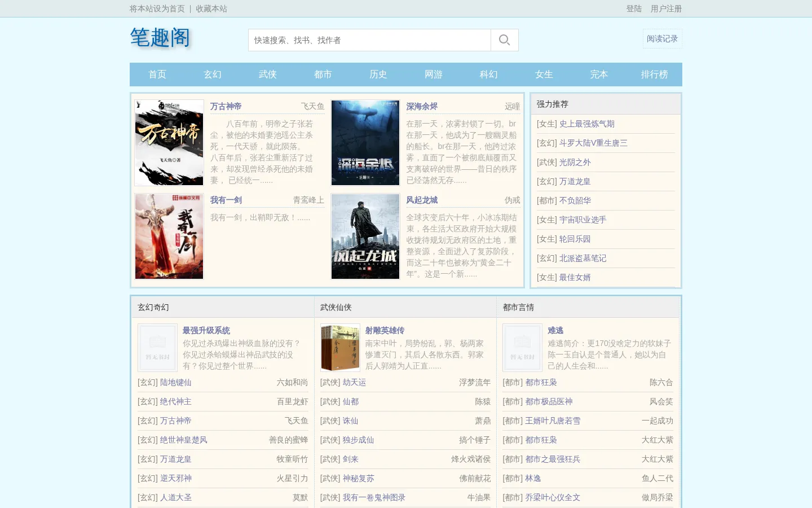The image size is (812, 508).
Task: Open 史上最强炼气期 in recommendations
Action: [x=587, y=124]
